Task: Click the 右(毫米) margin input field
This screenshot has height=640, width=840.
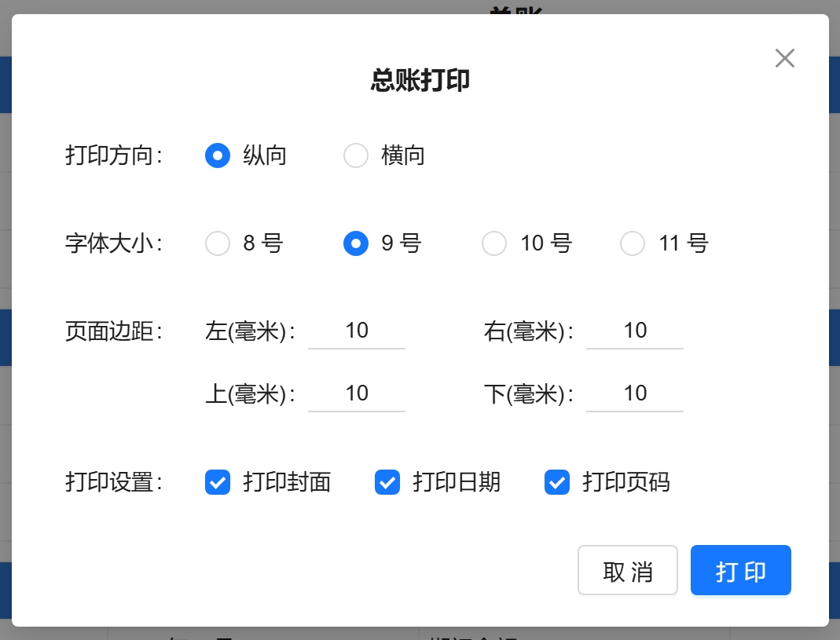Action: coord(635,331)
